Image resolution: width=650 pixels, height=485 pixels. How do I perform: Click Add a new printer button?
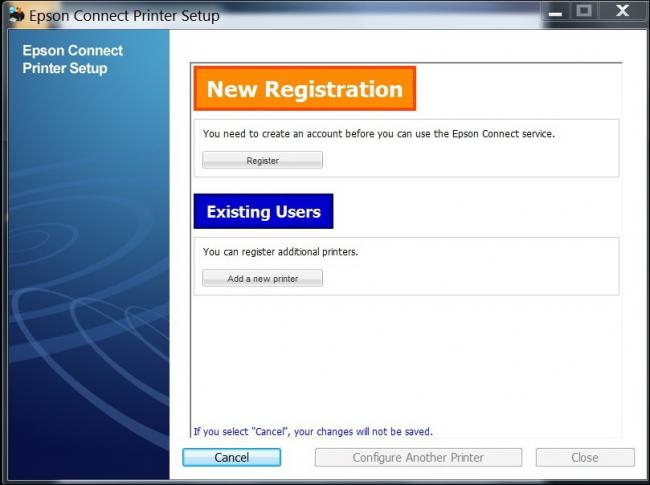tap(262, 278)
